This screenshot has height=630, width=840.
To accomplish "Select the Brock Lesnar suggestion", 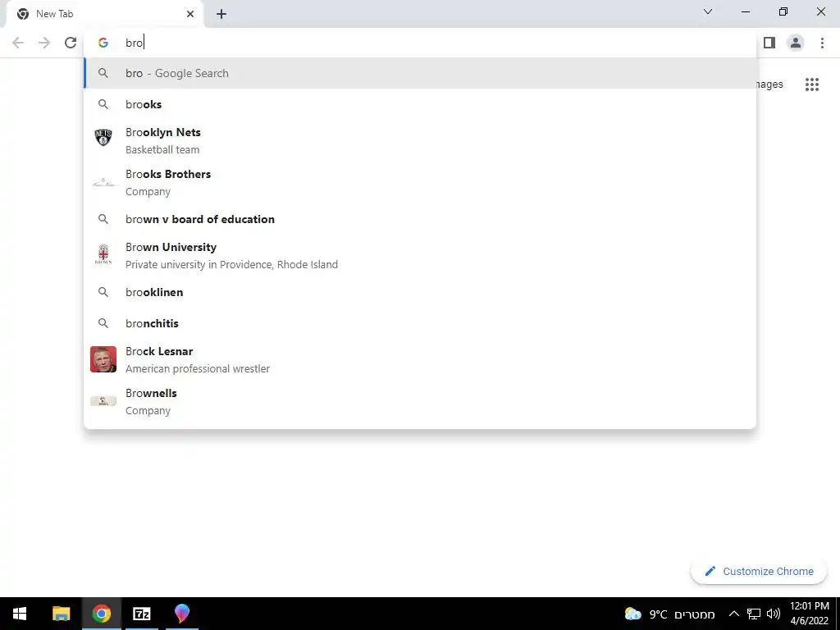I will [x=420, y=359].
